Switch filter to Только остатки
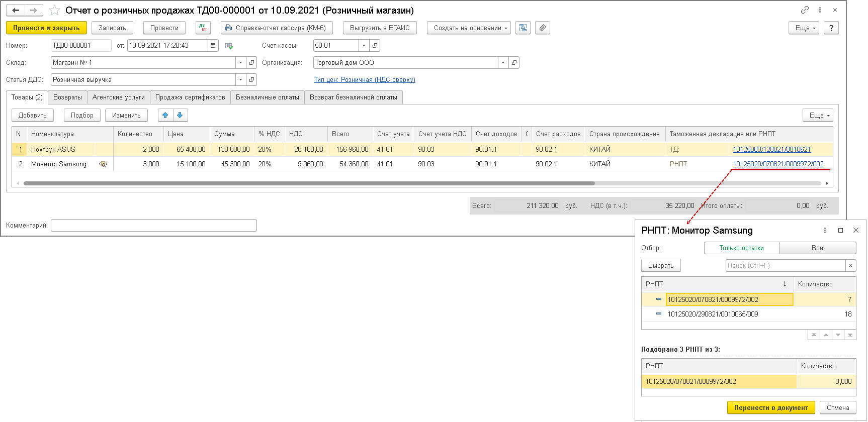868x422 pixels. click(x=741, y=248)
